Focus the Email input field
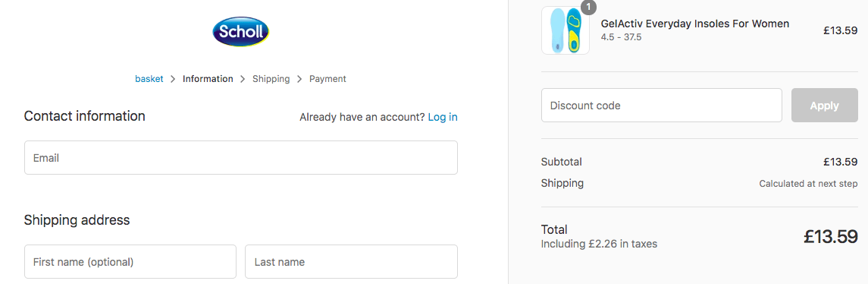Screen dimensions: 868x284 click(241, 157)
